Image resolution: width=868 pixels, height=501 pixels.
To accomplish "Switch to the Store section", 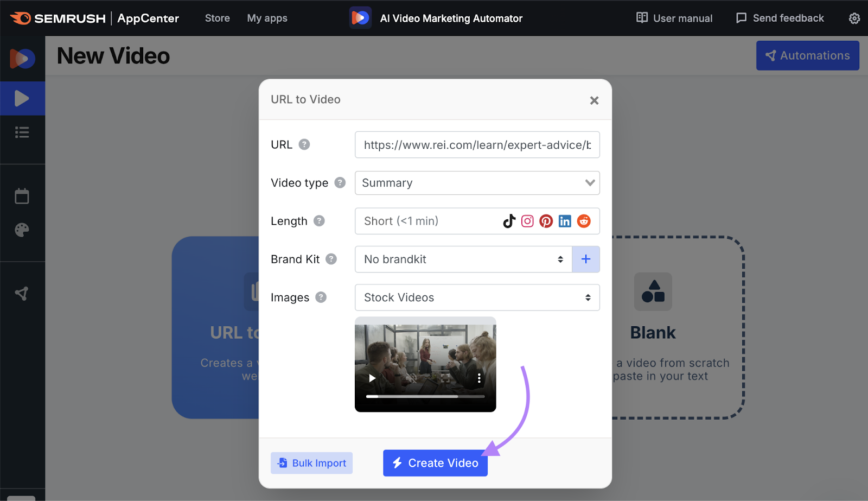I will 217,17.
